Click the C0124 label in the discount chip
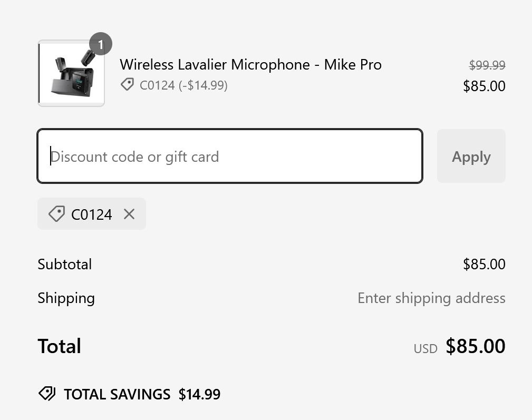This screenshot has width=532, height=420. click(x=92, y=214)
